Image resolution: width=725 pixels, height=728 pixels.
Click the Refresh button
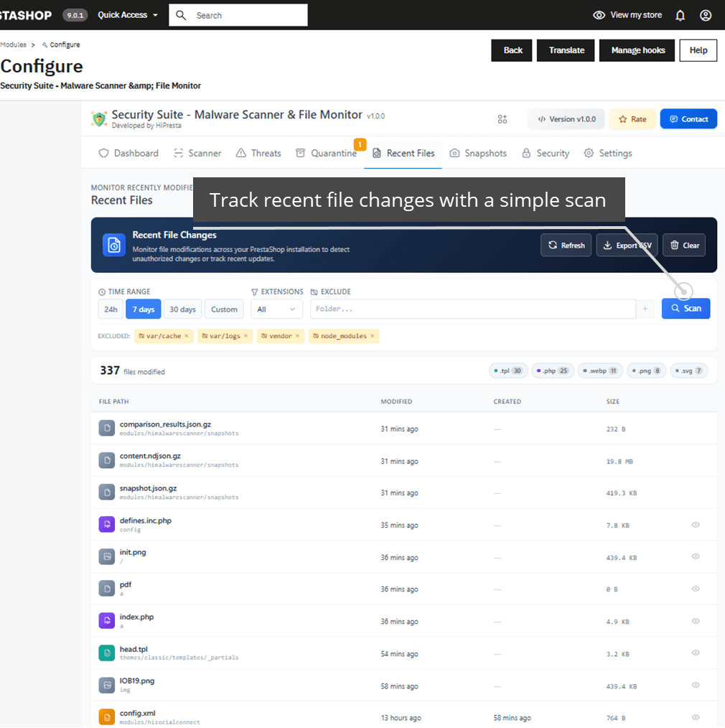point(566,245)
